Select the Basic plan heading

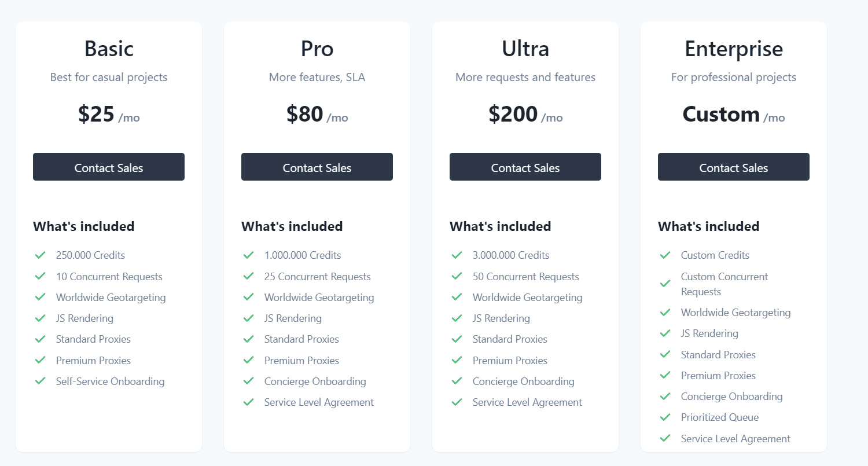(108, 49)
